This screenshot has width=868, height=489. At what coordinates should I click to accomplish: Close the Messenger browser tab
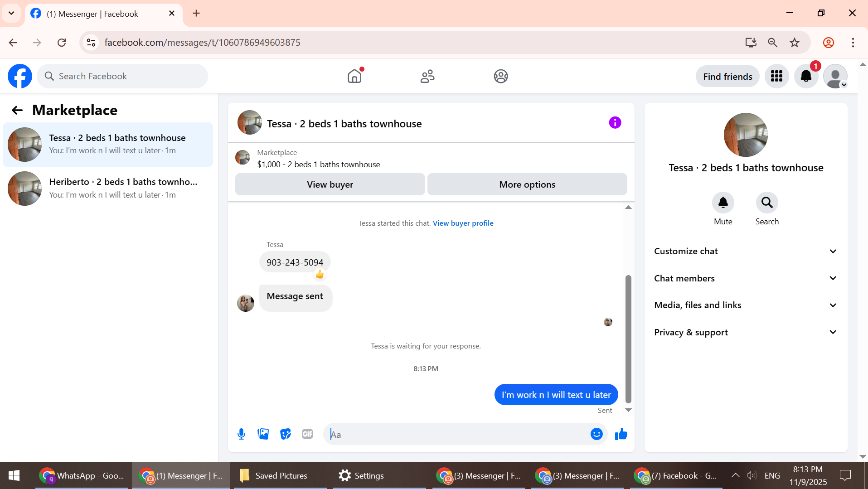pos(172,14)
